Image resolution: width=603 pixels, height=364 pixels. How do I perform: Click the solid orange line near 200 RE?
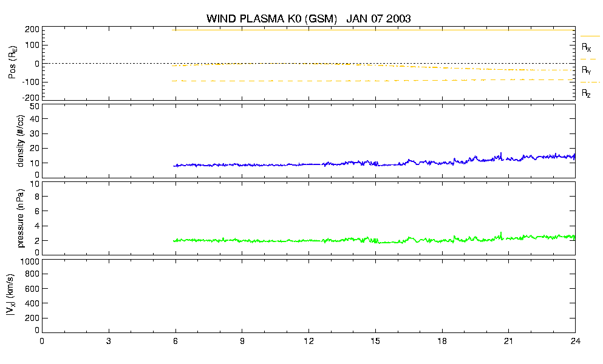(373, 30)
